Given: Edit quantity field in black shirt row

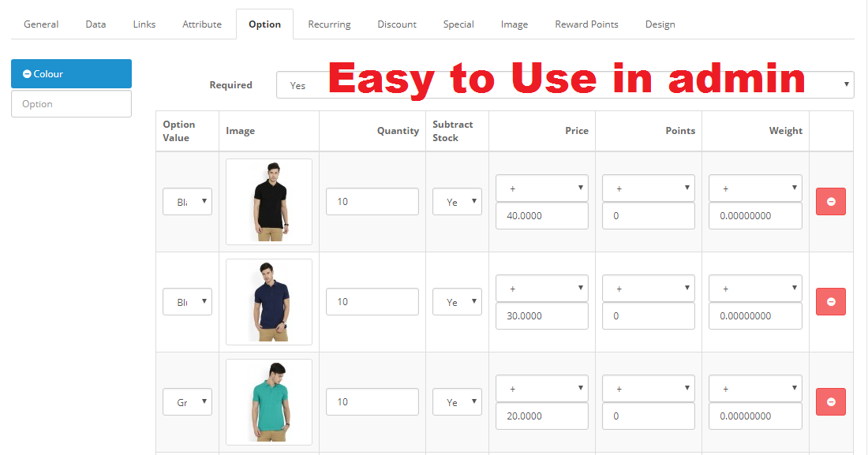Looking at the screenshot, I should [x=372, y=202].
